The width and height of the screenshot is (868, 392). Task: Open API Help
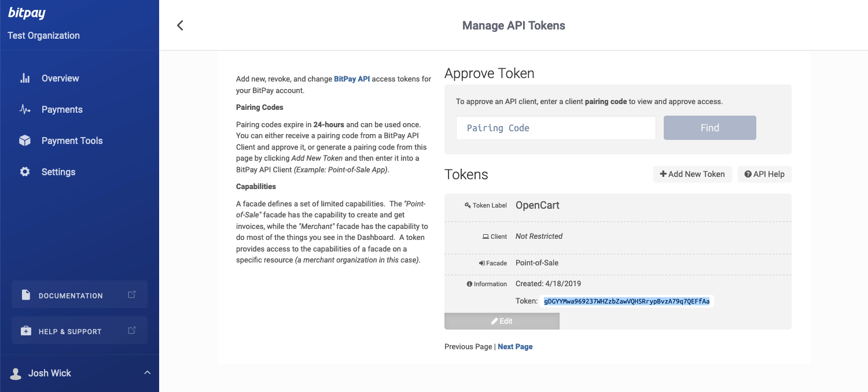(764, 174)
